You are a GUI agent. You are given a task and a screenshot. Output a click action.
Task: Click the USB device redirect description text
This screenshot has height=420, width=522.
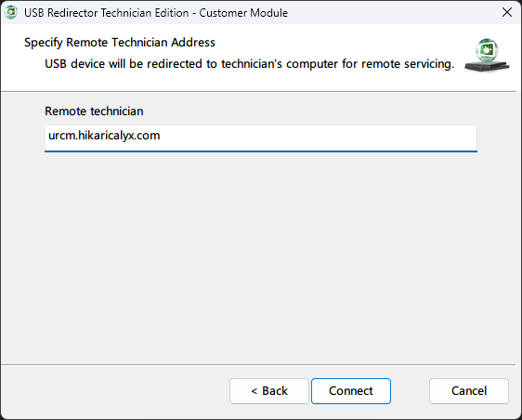click(x=249, y=63)
